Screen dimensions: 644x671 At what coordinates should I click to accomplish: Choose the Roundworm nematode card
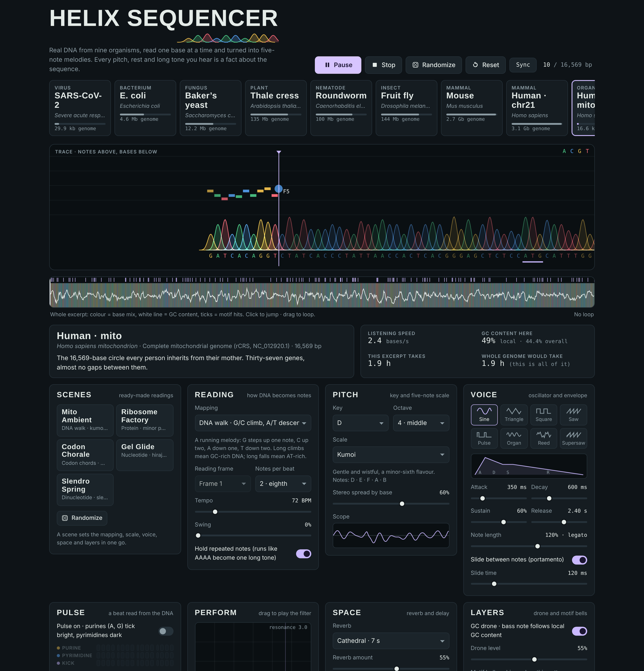tap(341, 108)
